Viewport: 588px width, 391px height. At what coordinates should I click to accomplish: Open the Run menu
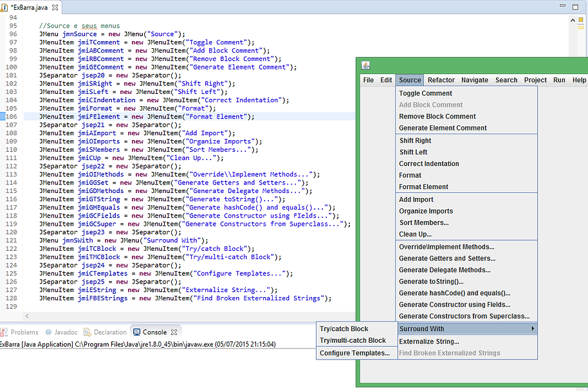pos(559,80)
